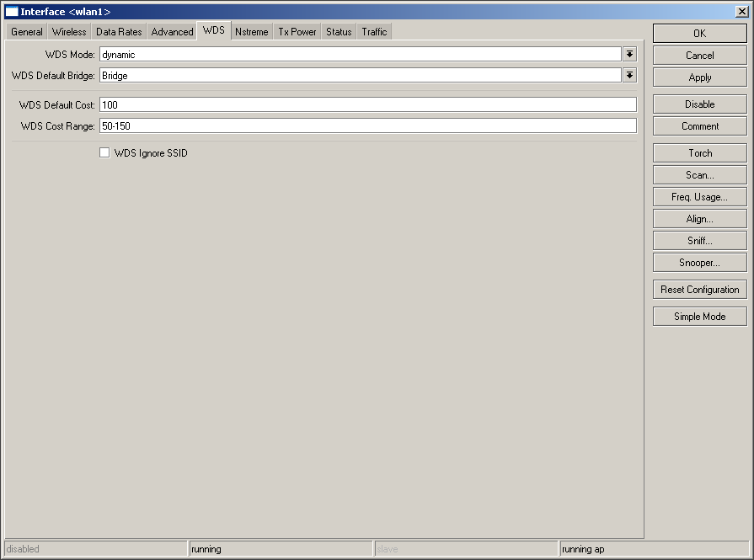The width and height of the screenshot is (754, 560).
Task: Open the WDS Default Bridge dropdown
Action: (x=629, y=76)
